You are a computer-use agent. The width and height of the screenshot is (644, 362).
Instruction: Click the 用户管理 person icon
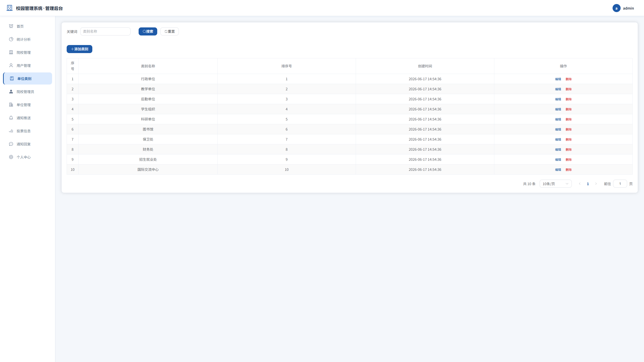pos(11,65)
